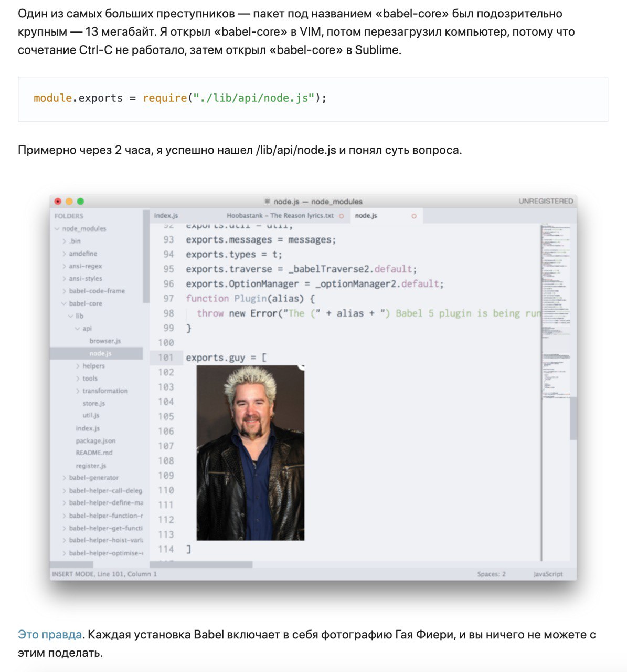Collapse the api folder arrow

point(78,329)
